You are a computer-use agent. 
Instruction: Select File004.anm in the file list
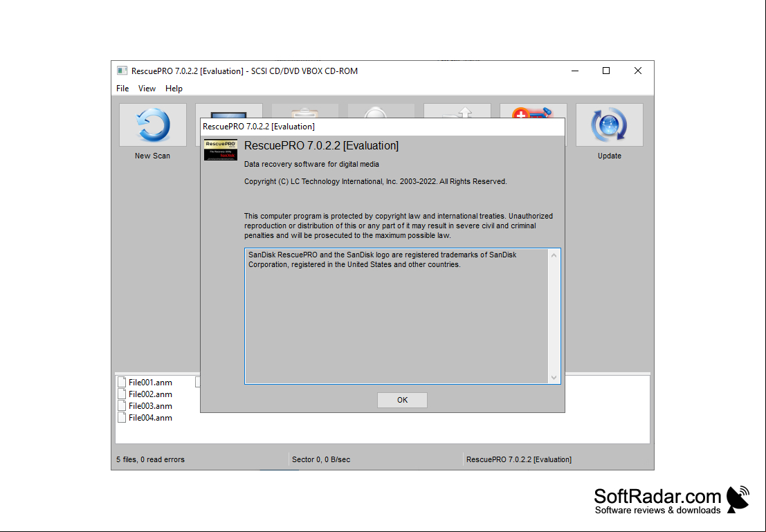point(145,418)
